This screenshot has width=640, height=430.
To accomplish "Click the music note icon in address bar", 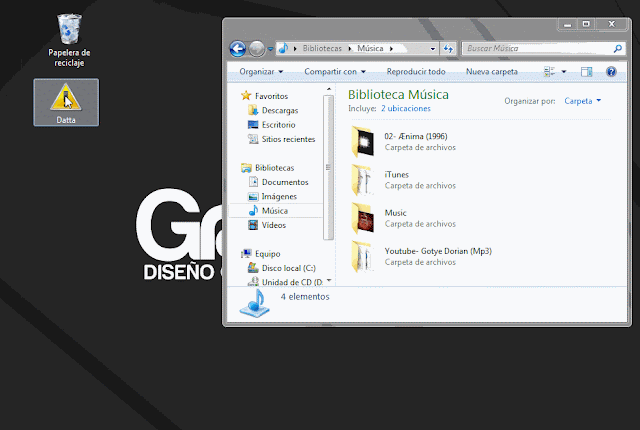I will click(283, 48).
